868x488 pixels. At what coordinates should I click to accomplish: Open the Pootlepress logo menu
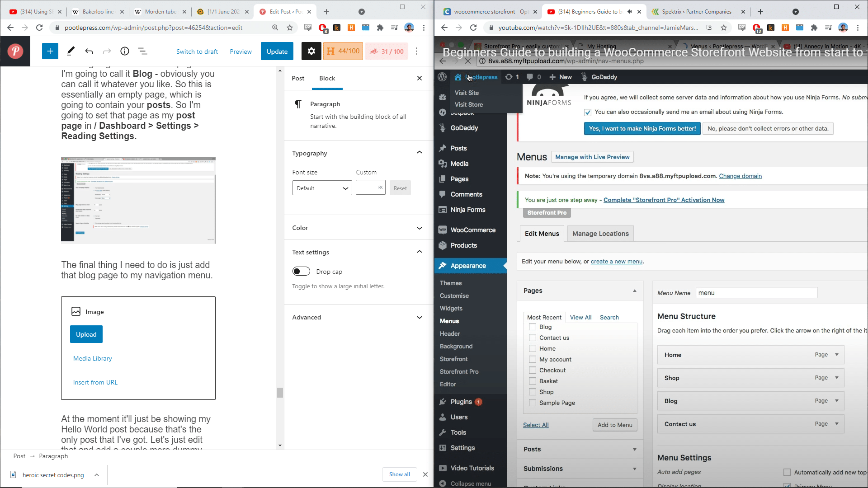coord(15,52)
